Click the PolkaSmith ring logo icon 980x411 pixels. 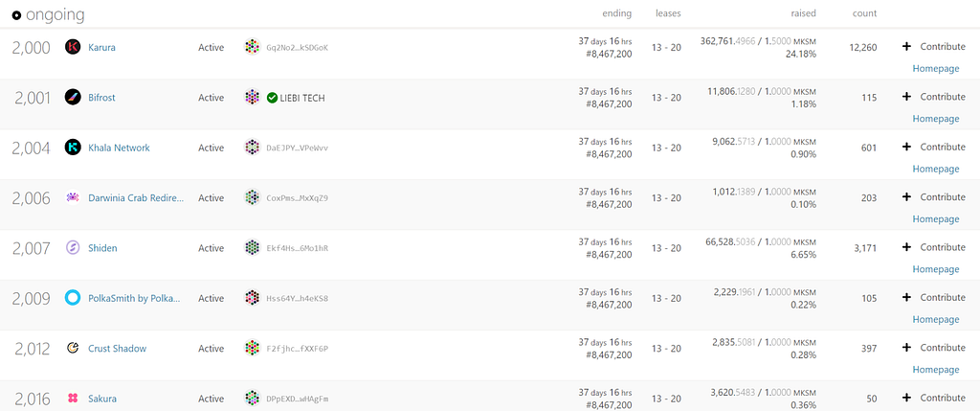pos(72,298)
